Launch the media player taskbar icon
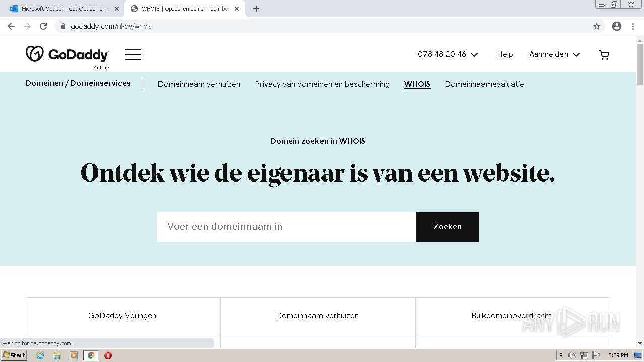The width and height of the screenshot is (644, 362). [74, 355]
